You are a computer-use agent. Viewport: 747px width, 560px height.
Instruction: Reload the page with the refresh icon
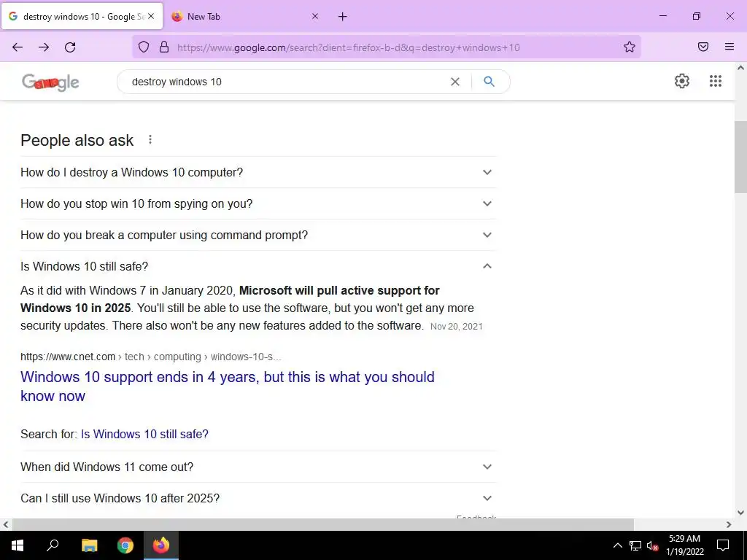[x=70, y=47]
